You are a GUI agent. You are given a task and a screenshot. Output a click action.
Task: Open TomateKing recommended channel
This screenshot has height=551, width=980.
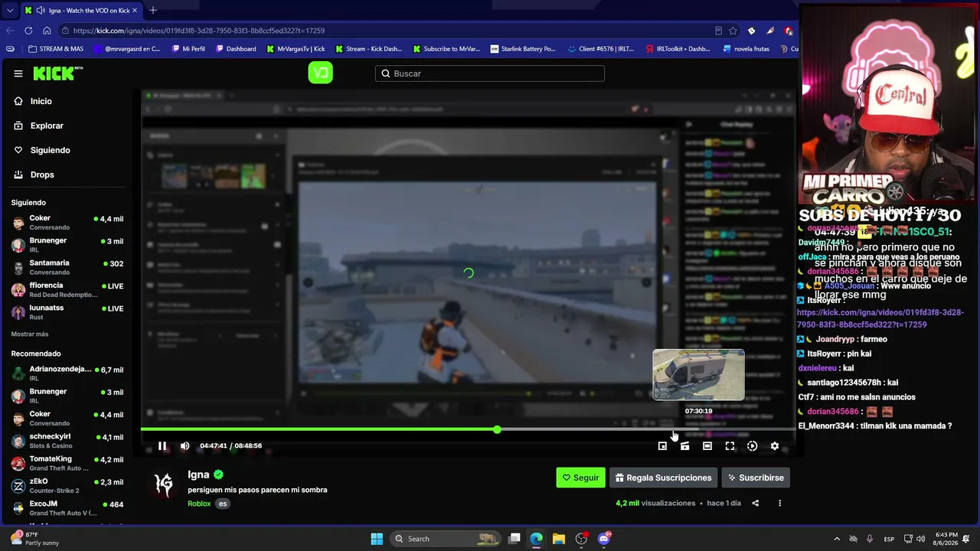(x=67, y=463)
